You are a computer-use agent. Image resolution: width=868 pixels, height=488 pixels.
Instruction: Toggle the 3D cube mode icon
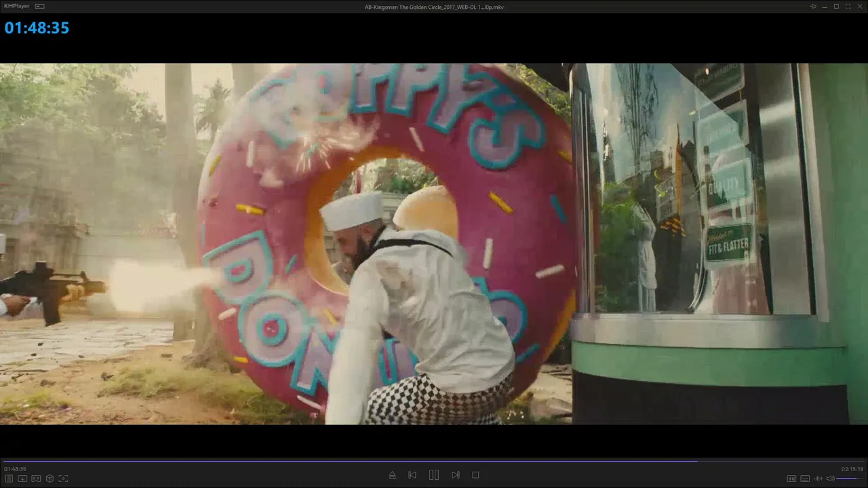50,479
